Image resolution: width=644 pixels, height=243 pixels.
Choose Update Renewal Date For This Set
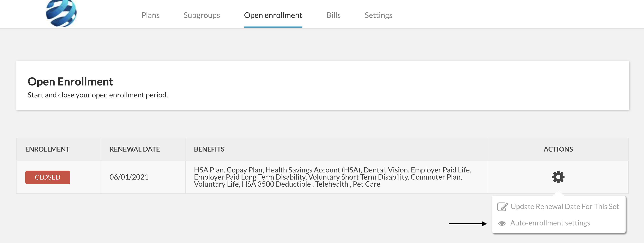pyautogui.click(x=564, y=206)
